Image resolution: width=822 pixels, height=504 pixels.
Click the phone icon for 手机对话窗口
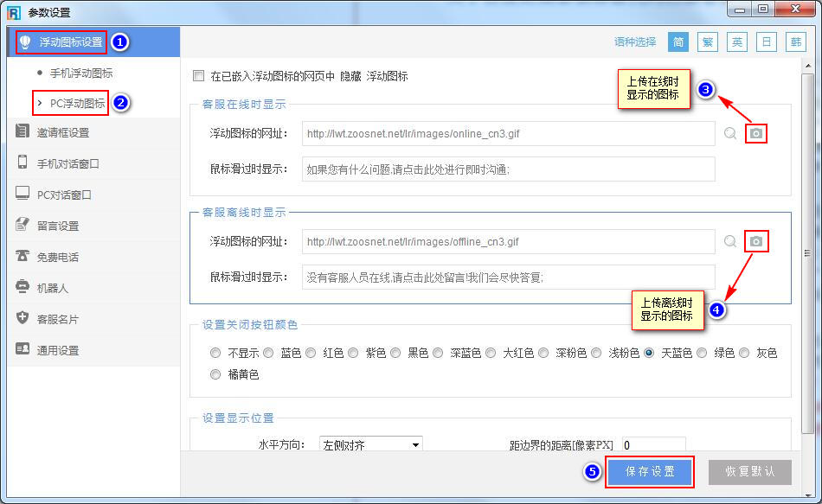[x=22, y=162]
